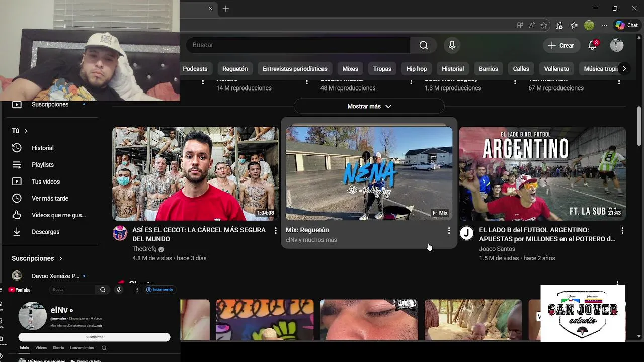Click the read aloud icon in address bar
Screen dimensions: 644x362
(x=532, y=25)
